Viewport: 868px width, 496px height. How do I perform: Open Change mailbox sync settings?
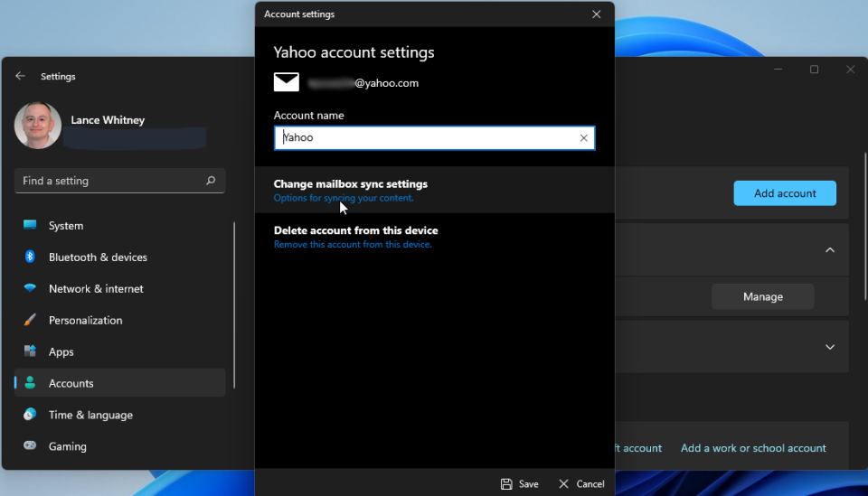point(351,190)
